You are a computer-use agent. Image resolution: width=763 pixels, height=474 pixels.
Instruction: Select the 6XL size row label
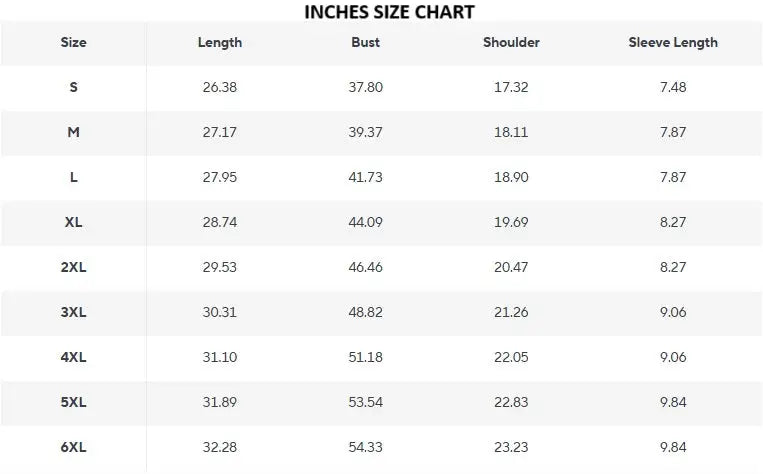(73, 447)
